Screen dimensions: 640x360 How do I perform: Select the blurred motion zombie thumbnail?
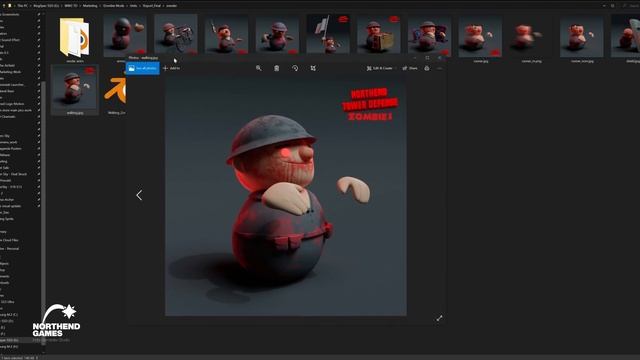tap(531, 36)
